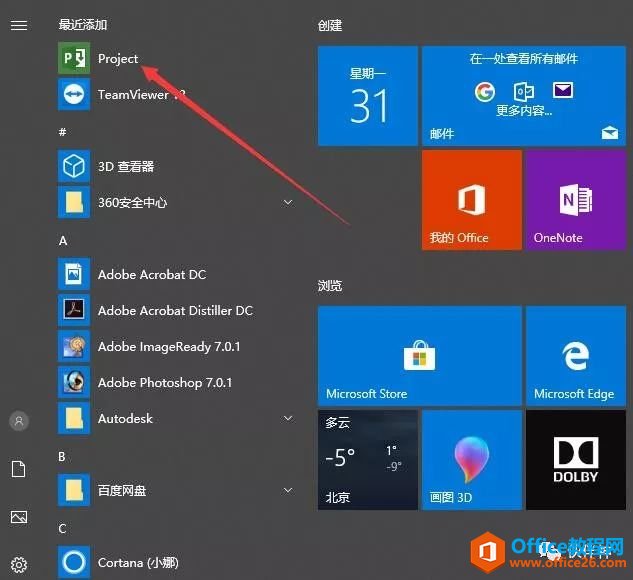Open the 邮件 mail tile
Screen dimensions: 633x580
[x=524, y=96]
